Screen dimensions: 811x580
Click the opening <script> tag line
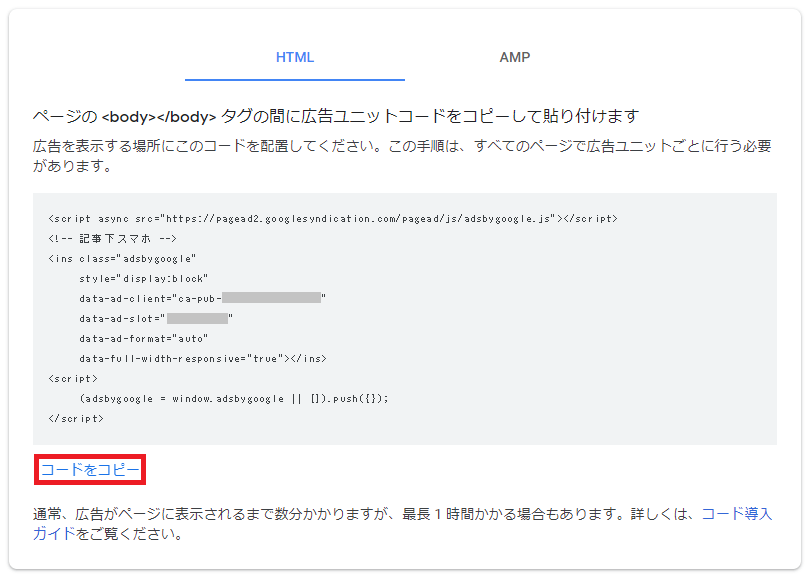click(x=73, y=379)
